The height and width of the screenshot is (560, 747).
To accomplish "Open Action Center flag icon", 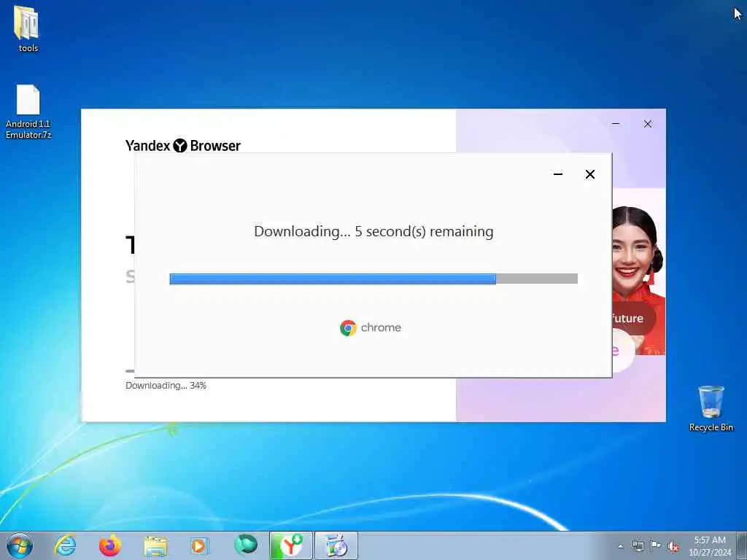I will (x=656, y=546).
